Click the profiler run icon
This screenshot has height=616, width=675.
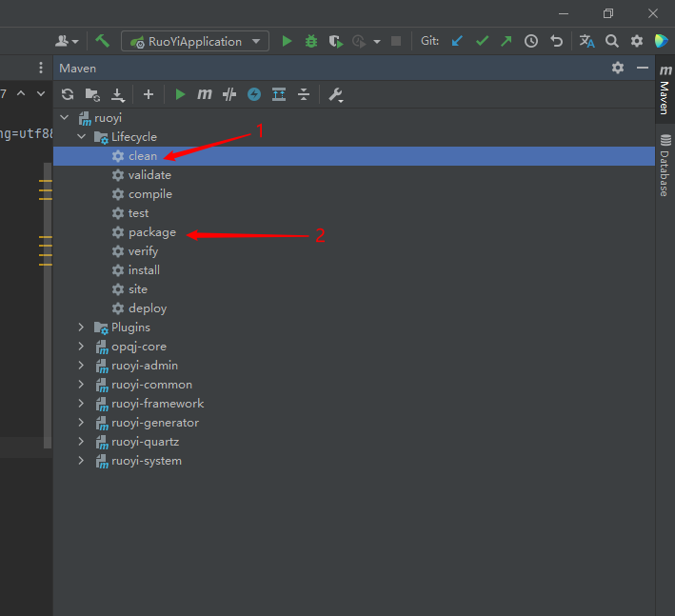pos(359,41)
